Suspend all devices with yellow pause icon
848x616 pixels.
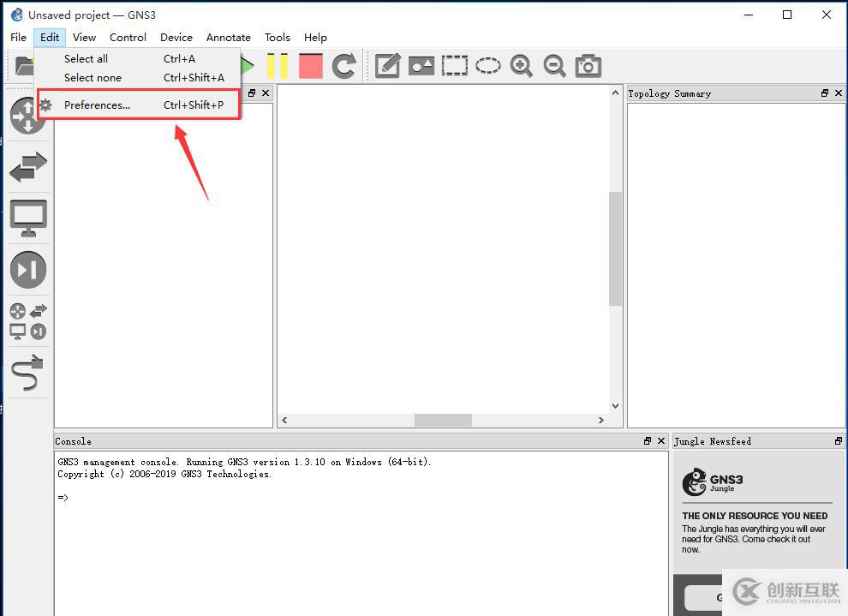tap(278, 66)
